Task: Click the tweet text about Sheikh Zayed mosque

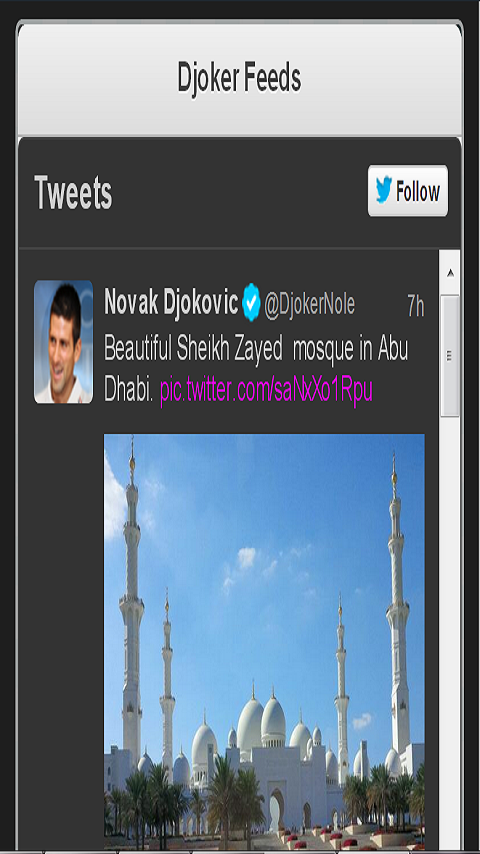Action: [256, 370]
